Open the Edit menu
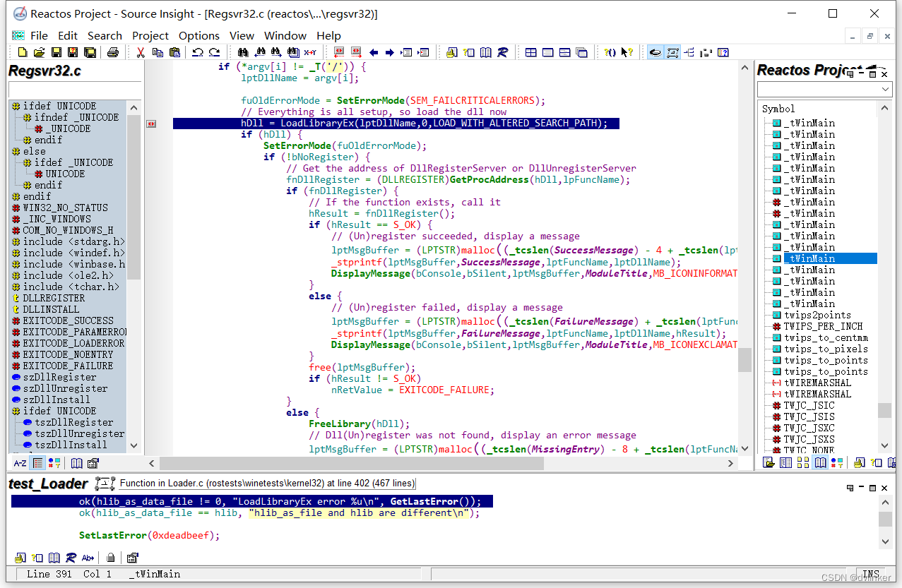Image resolution: width=902 pixels, height=588 pixels. tap(68, 35)
